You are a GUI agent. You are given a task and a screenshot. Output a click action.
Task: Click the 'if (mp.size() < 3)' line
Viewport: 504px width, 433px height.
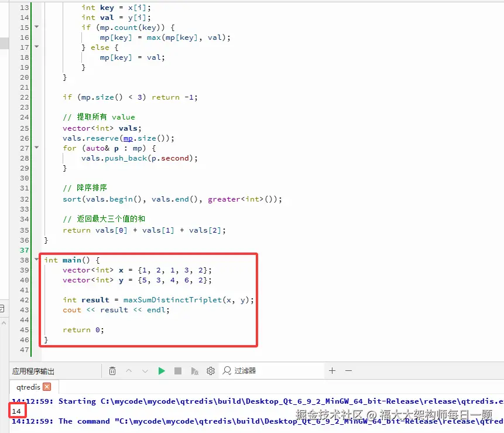[130, 97]
